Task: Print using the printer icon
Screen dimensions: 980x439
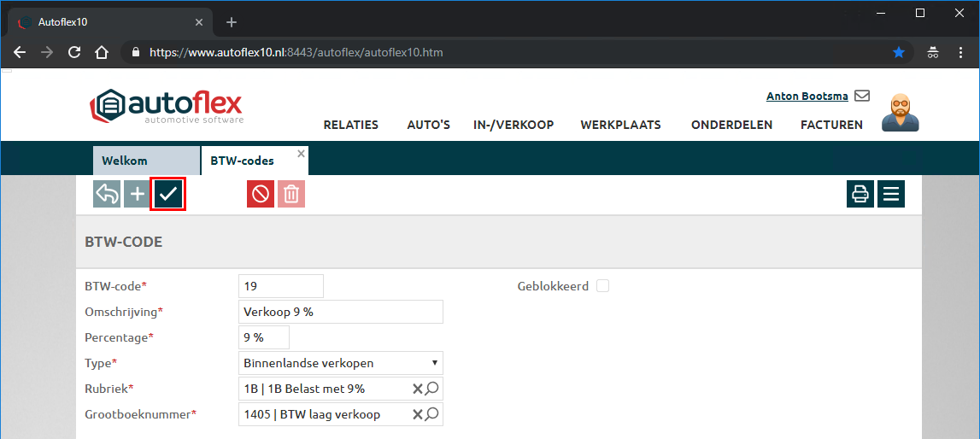Action: [x=860, y=194]
